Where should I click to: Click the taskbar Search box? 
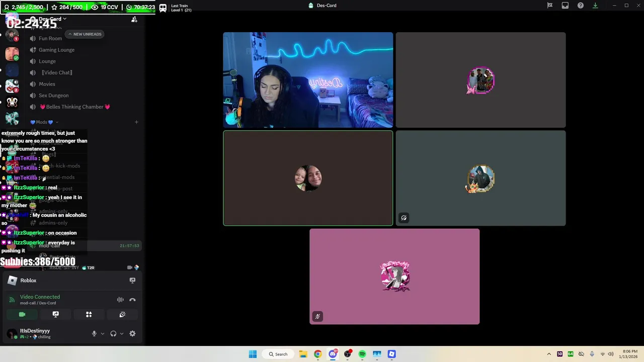point(278,354)
